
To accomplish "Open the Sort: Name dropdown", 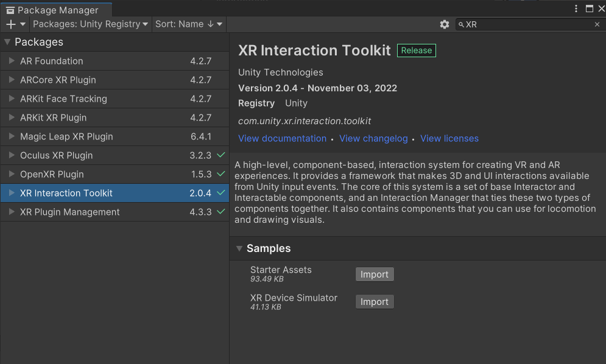I will [189, 24].
